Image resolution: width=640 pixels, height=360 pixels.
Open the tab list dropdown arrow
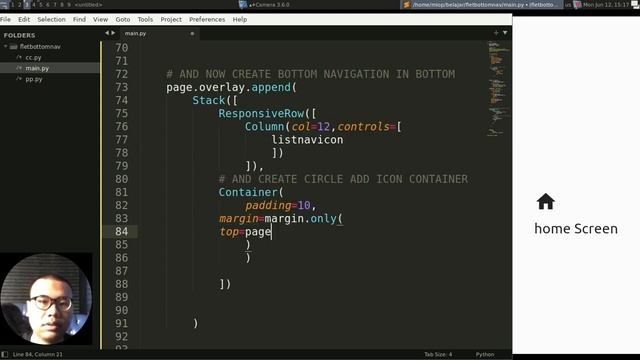(505, 33)
